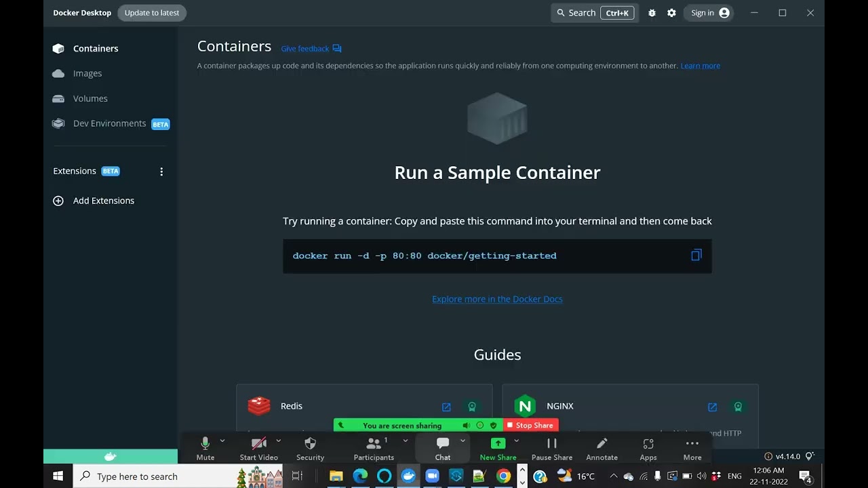Open Zoom from taskbar
This screenshot has width=868, height=488.
point(432,476)
